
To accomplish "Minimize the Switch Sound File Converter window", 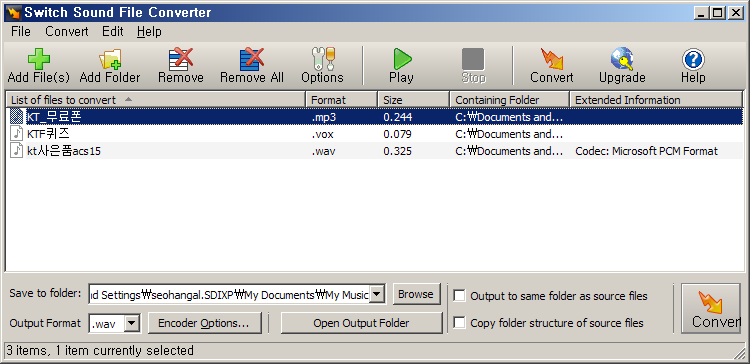I will tap(702, 13).
